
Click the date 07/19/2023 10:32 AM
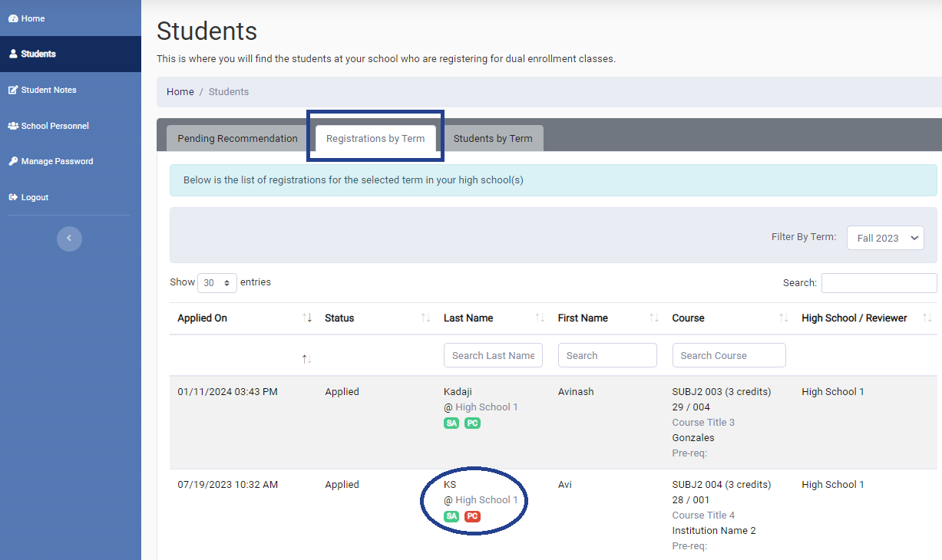point(227,485)
